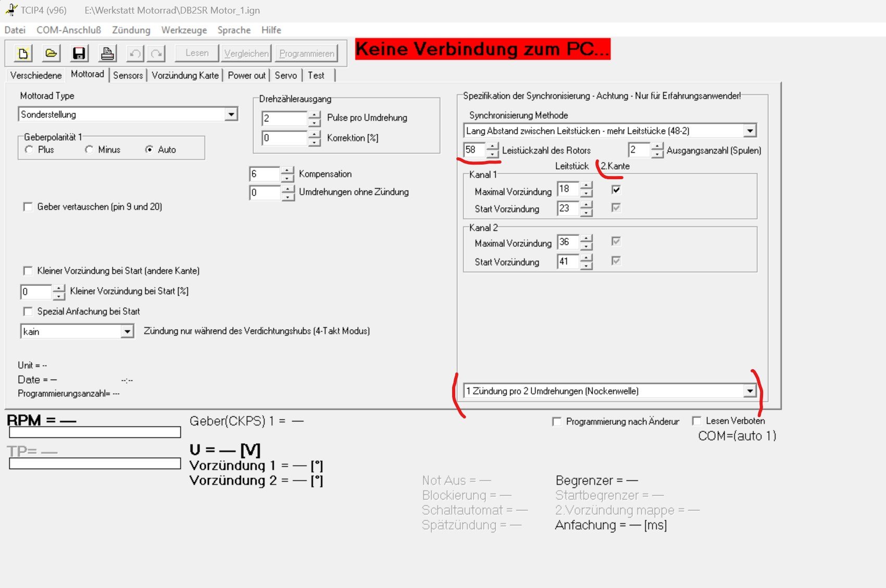
Task: Switch to the Servo tab
Action: coord(286,76)
